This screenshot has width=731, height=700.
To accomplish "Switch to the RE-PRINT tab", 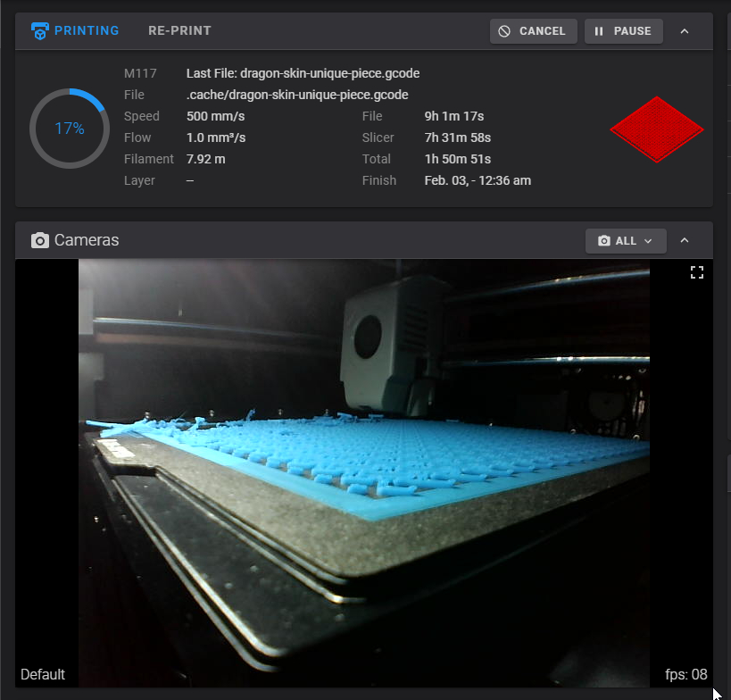I will pos(179,30).
